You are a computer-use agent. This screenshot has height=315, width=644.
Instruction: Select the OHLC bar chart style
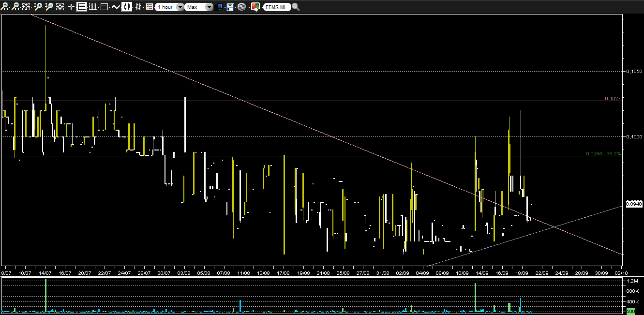(x=138, y=7)
